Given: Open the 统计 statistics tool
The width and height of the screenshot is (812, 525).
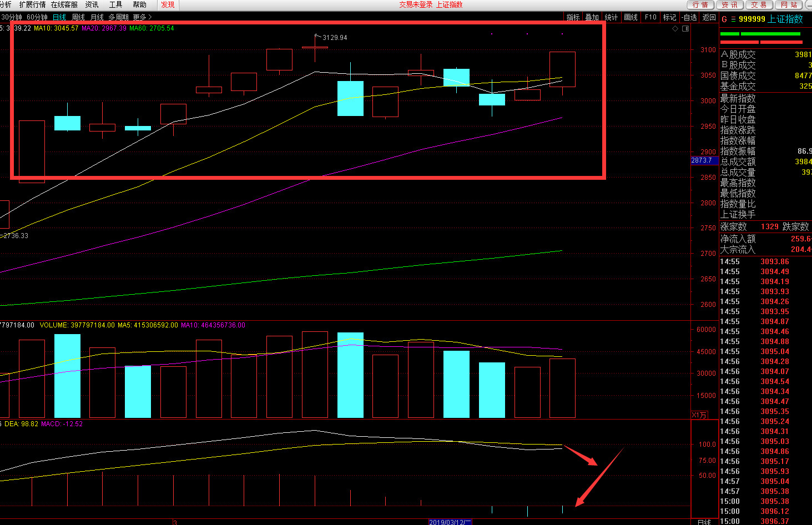Looking at the screenshot, I should click(x=611, y=17).
